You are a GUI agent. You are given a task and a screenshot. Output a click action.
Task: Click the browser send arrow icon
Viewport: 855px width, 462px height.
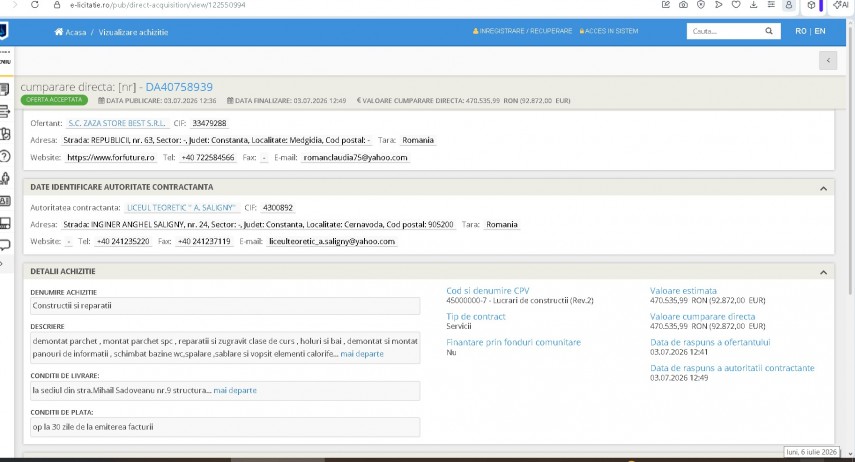(x=718, y=5)
